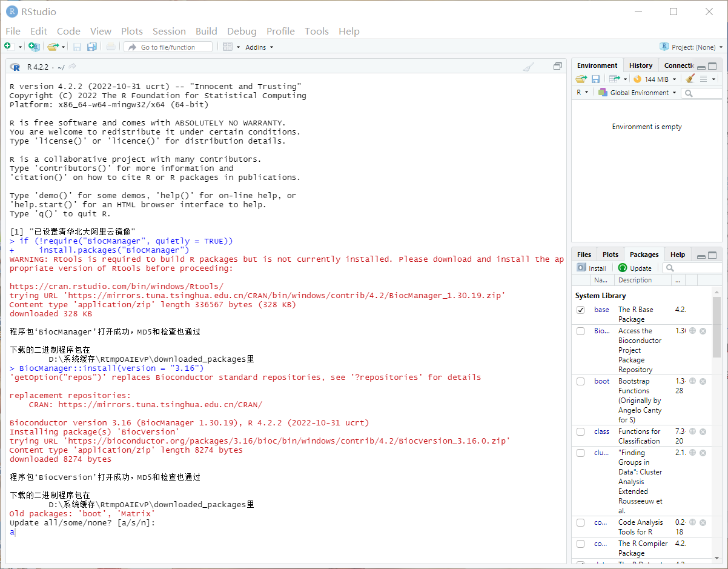Check the class package checkbox

point(581,431)
